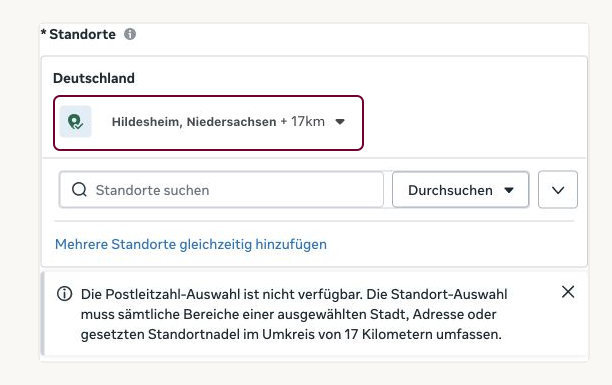Open Mehrere Standorte gleichzeitig hinzufügen link

click(x=191, y=244)
